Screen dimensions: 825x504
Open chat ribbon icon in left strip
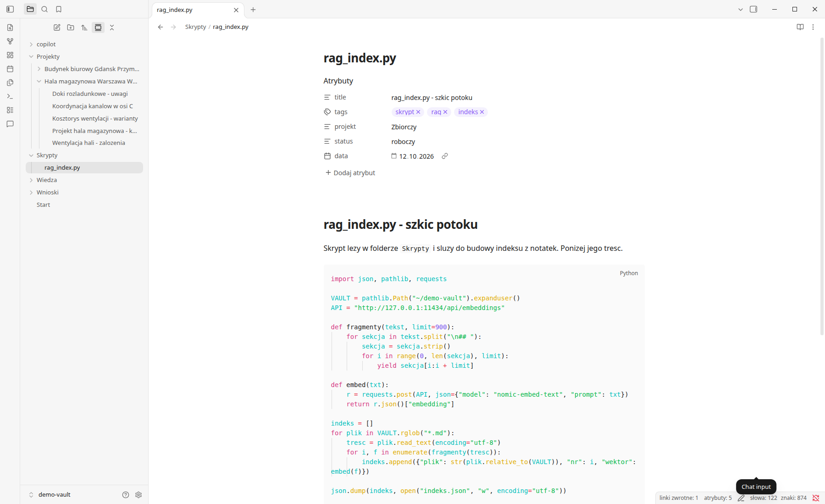coord(10,124)
